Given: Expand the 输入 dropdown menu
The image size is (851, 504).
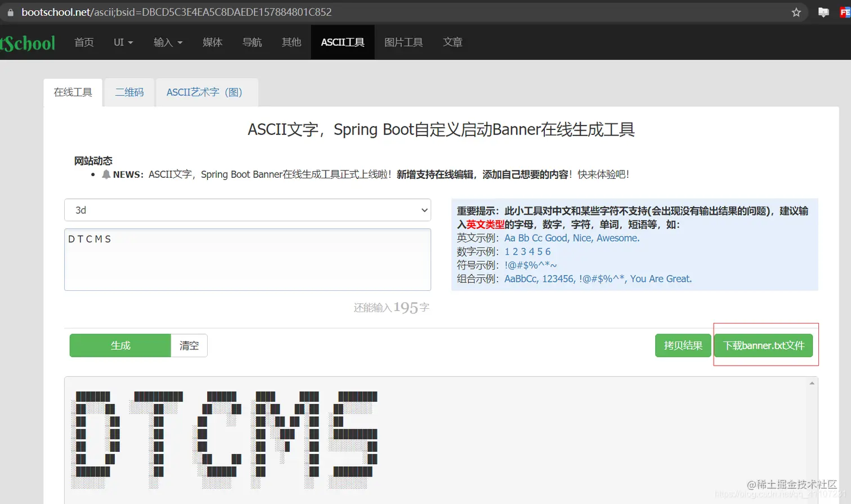Looking at the screenshot, I should pyautogui.click(x=168, y=42).
